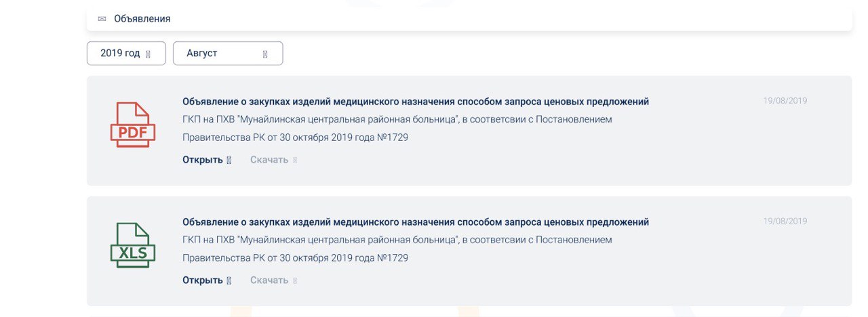Click the XLS announcement title Объявление о закупках

coord(416,222)
